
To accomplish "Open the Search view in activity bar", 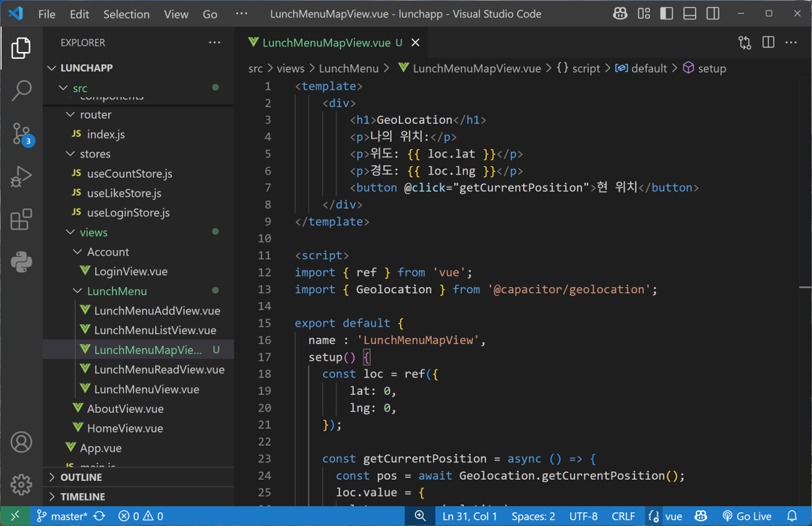I will 21,91.
